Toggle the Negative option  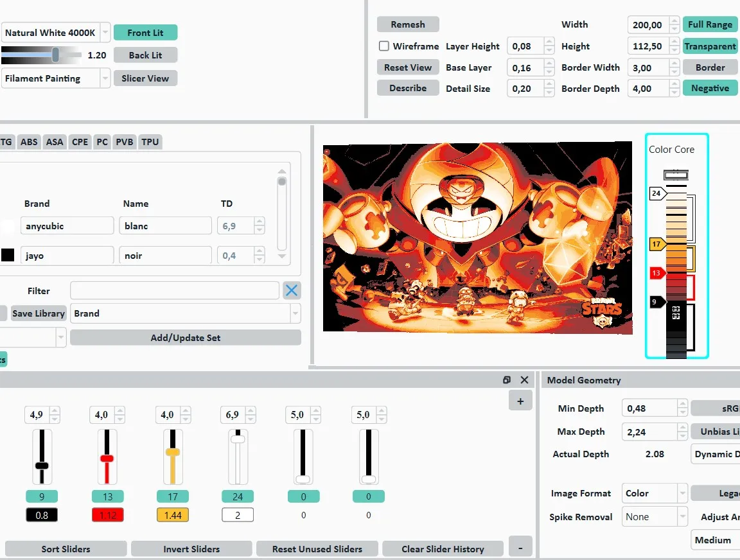point(710,88)
